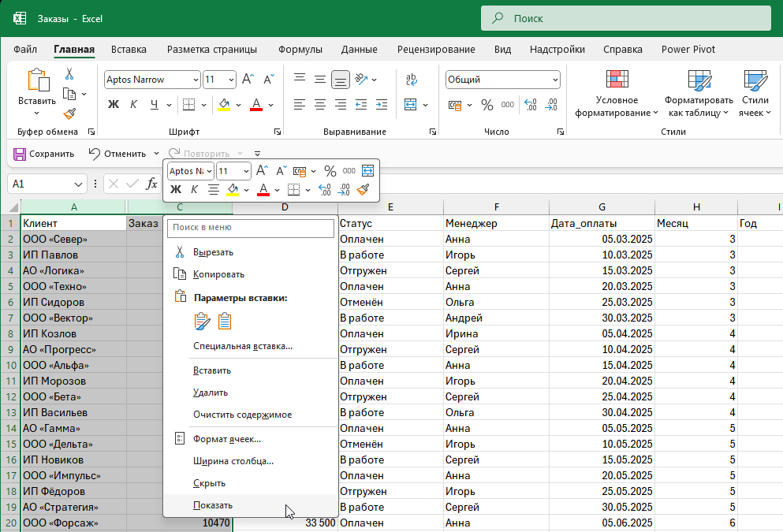783x532 pixels.
Task: Toggle bottom align in the ribbon alignment group
Action: 341,80
